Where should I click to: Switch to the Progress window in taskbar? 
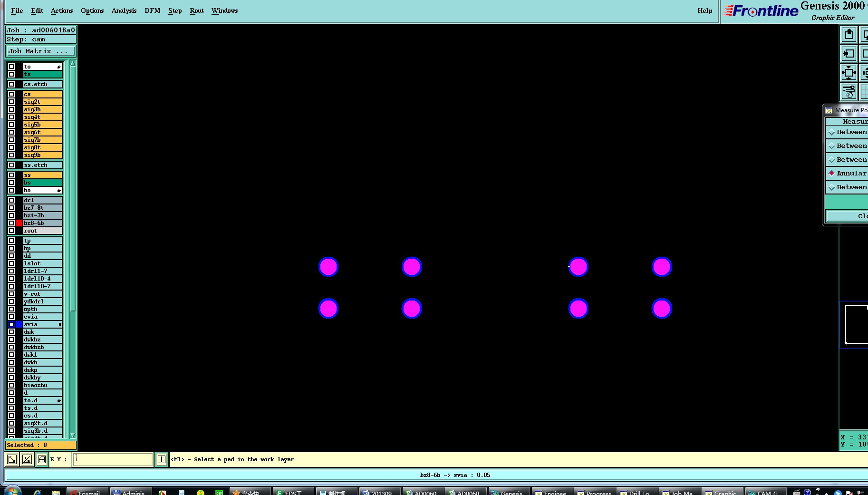(595, 492)
